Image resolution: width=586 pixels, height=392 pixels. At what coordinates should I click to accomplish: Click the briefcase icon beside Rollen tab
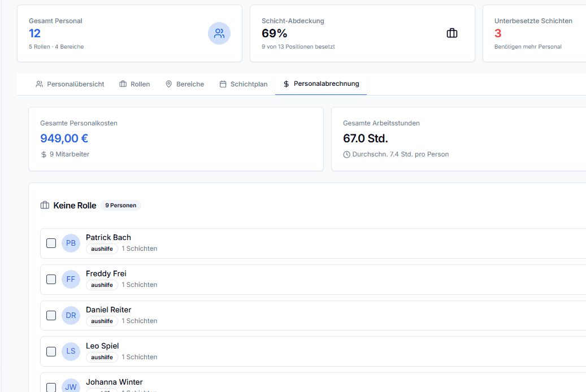pyautogui.click(x=123, y=84)
